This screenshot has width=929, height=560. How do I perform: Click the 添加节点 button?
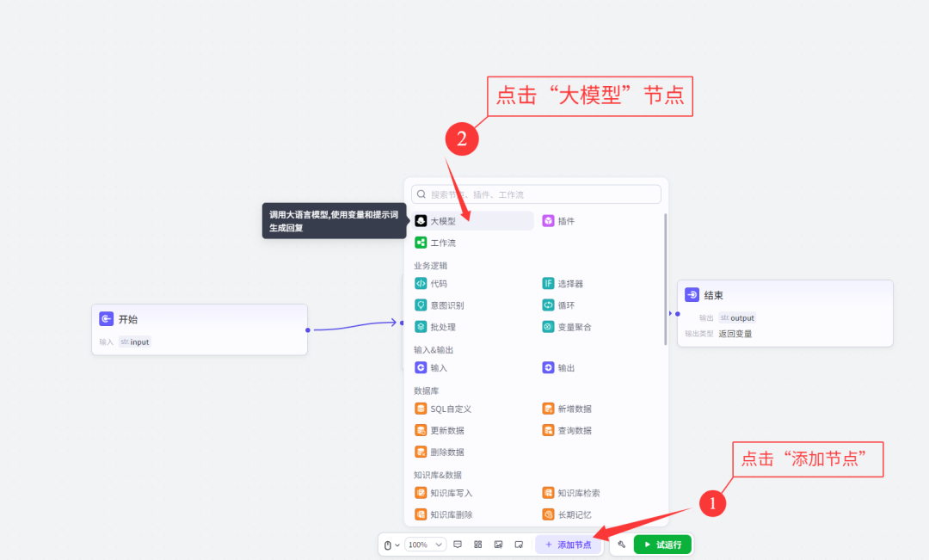point(569,544)
